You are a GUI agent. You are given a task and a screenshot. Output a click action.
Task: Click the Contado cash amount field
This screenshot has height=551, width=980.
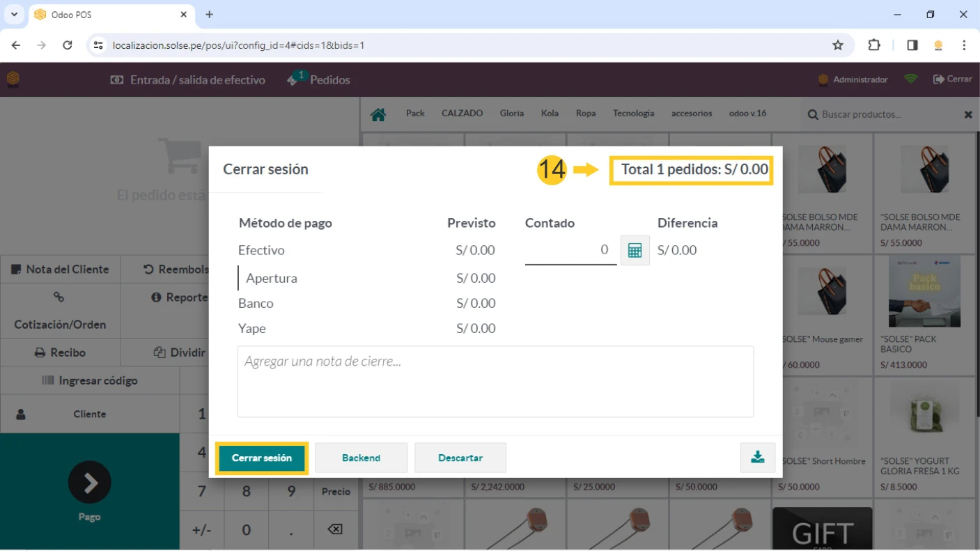click(x=570, y=250)
